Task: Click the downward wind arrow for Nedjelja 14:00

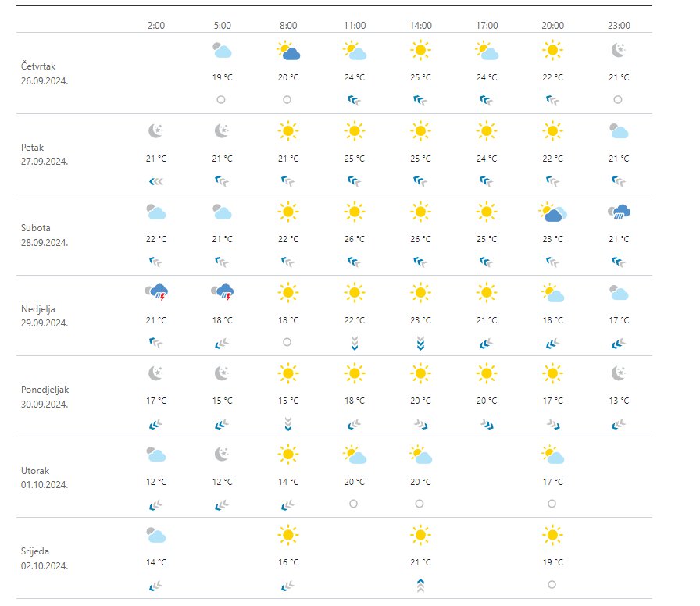Action: click(x=420, y=343)
